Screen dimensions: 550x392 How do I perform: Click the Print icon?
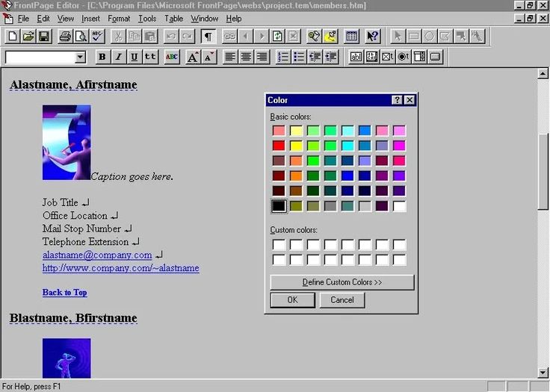tap(65, 36)
